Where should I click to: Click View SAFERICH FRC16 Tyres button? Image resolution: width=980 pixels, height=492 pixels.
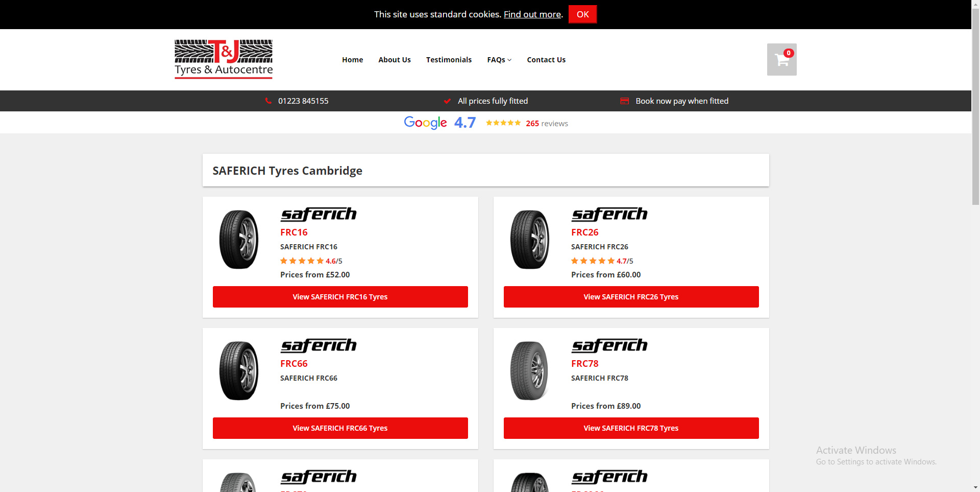[x=340, y=297]
